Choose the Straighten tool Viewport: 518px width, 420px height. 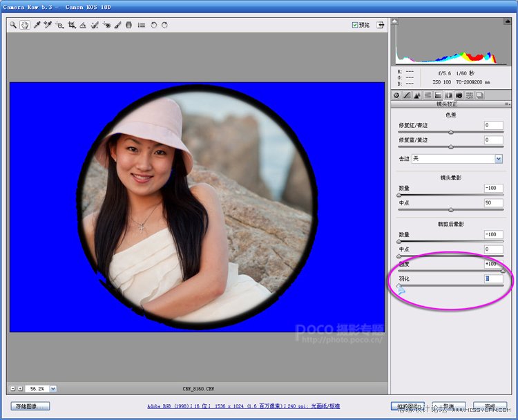tap(83, 25)
